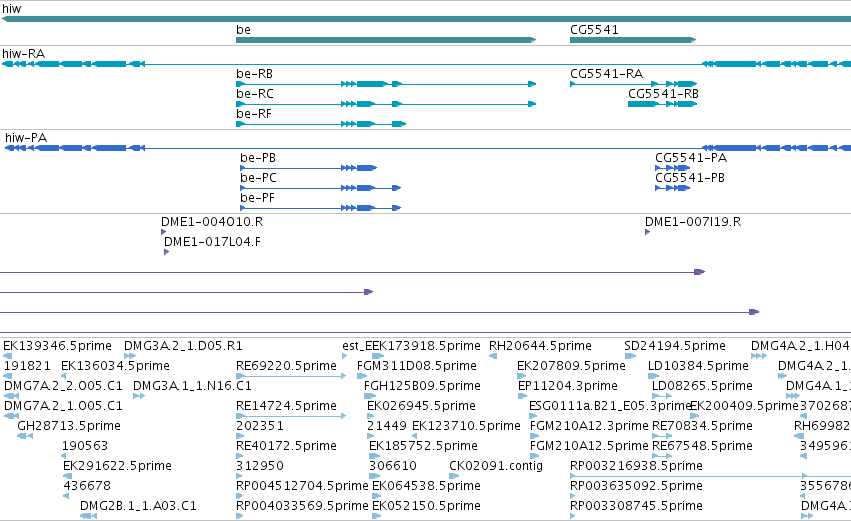This screenshot has width=851, height=521.
Task: Select EST LD08265.5prime
Action: pos(702,386)
